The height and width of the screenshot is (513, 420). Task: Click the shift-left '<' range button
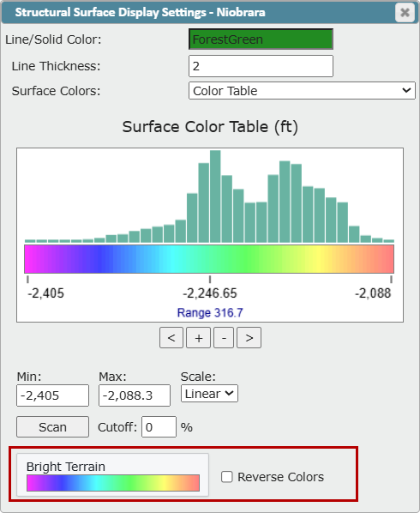(x=171, y=338)
